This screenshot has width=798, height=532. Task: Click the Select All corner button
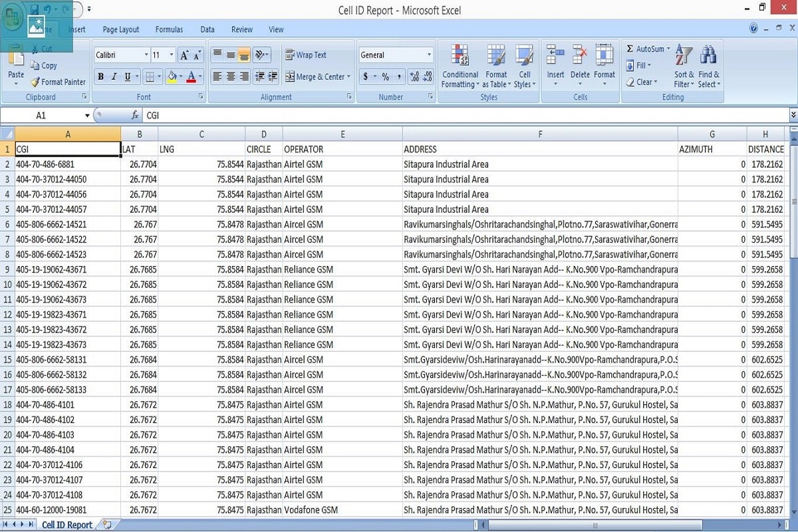(7, 134)
